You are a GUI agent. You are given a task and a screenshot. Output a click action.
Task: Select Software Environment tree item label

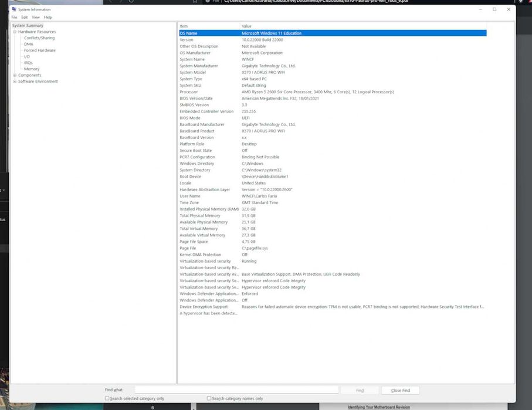pos(38,82)
